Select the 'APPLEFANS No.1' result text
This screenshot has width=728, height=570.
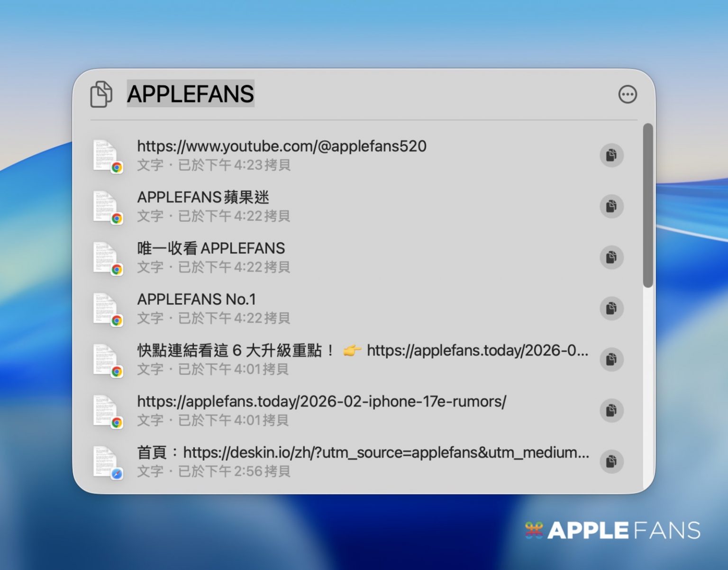point(196,299)
